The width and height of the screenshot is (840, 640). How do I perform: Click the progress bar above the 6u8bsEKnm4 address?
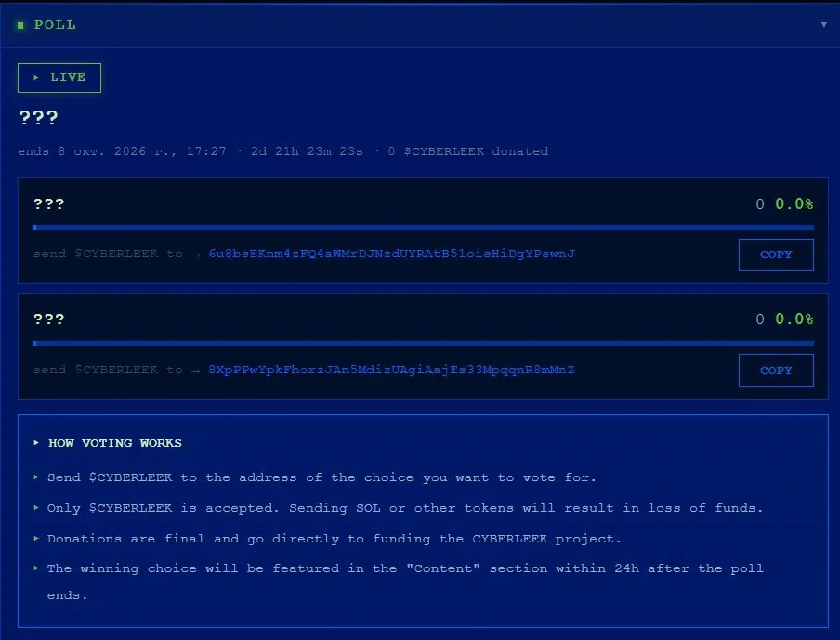point(423,228)
